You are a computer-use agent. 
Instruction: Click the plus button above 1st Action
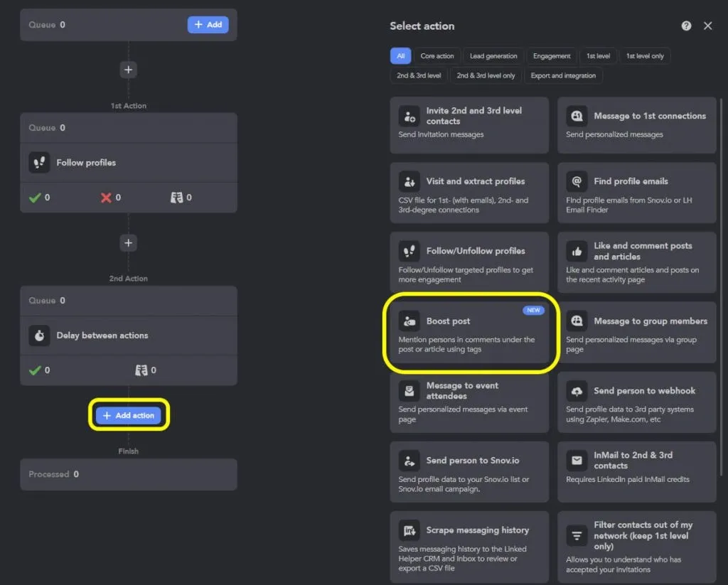[129, 70]
